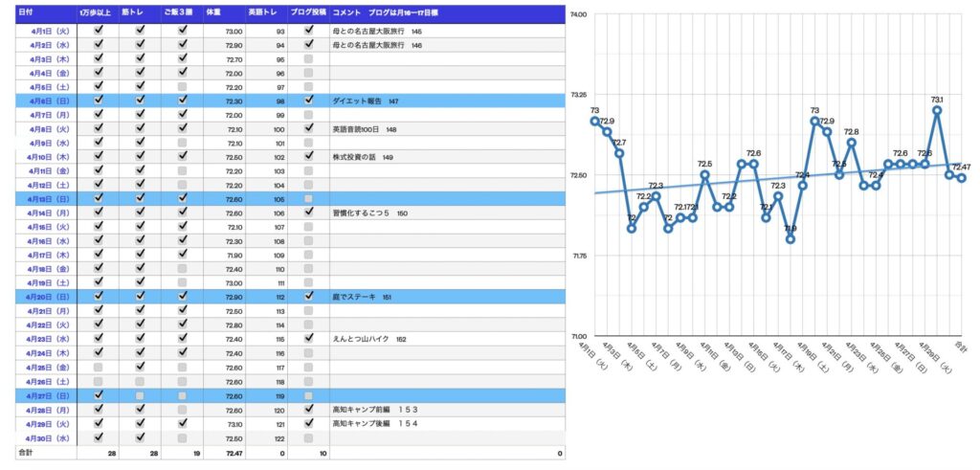
Task: Select 英語トレ cell with value 122
Action: (x=266, y=437)
